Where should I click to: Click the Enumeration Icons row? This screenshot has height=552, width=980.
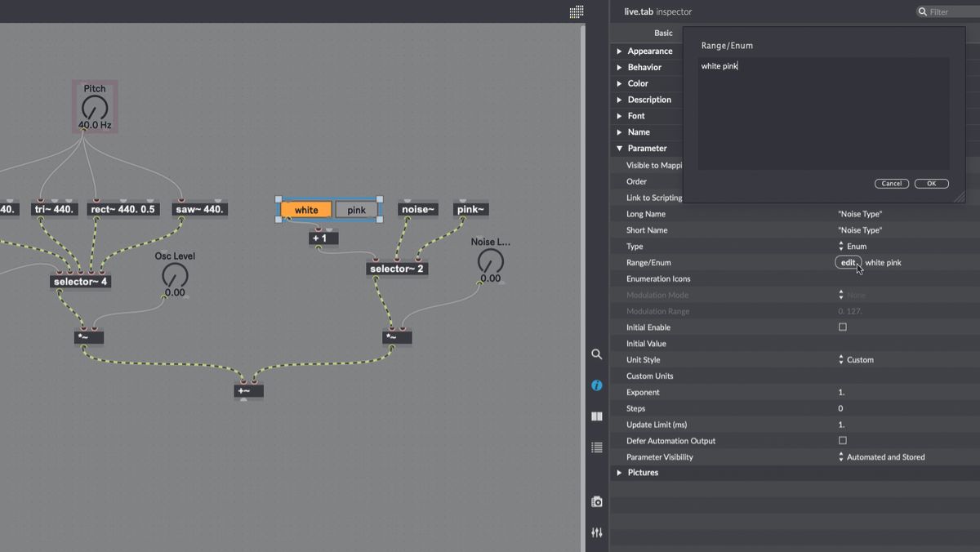coord(795,278)
